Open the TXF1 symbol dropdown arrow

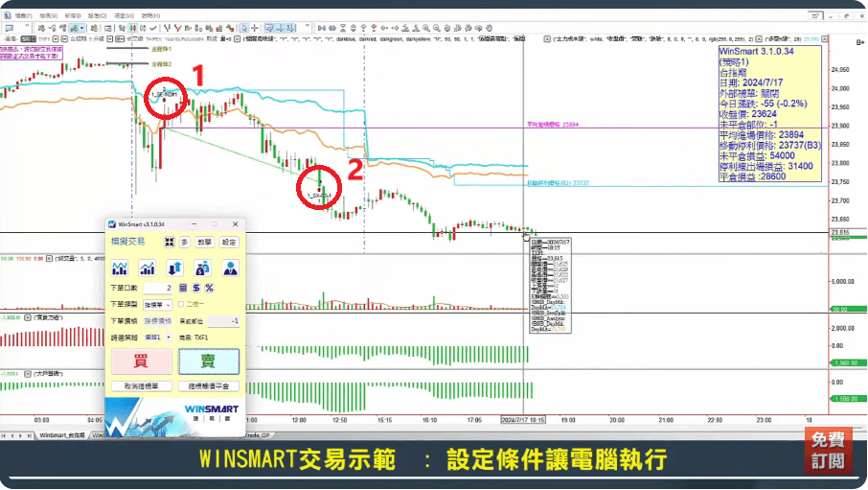coord(56,38)
